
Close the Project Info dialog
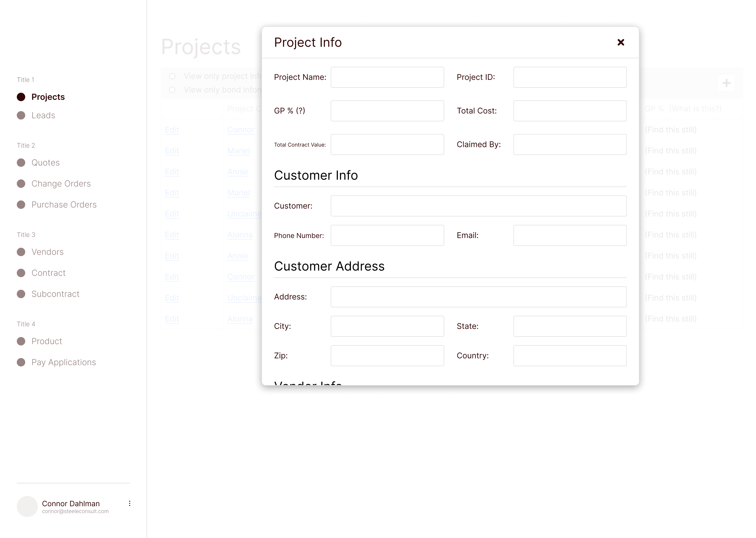pos(621,42)
